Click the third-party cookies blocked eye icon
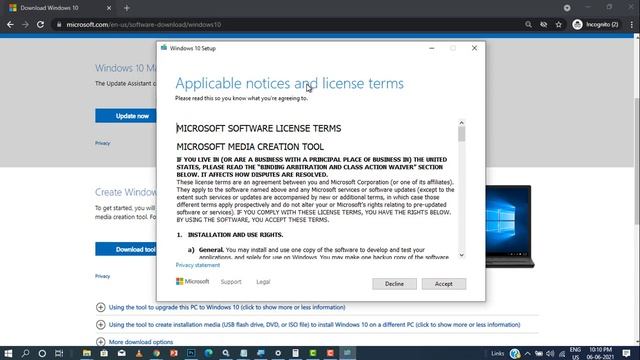 [543, 24]
